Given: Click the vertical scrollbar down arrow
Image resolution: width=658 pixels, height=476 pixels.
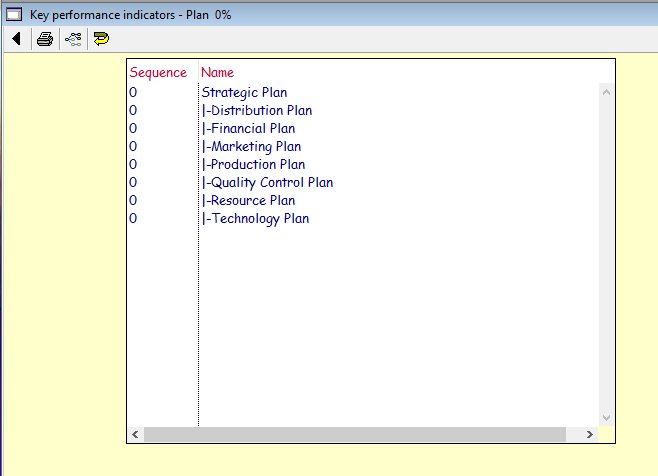Looking at the screenshot, I should (604, 417).
